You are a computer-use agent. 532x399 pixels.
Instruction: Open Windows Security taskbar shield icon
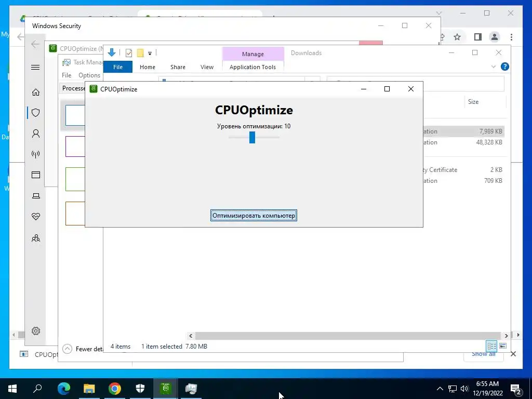(x=140, y=389)
